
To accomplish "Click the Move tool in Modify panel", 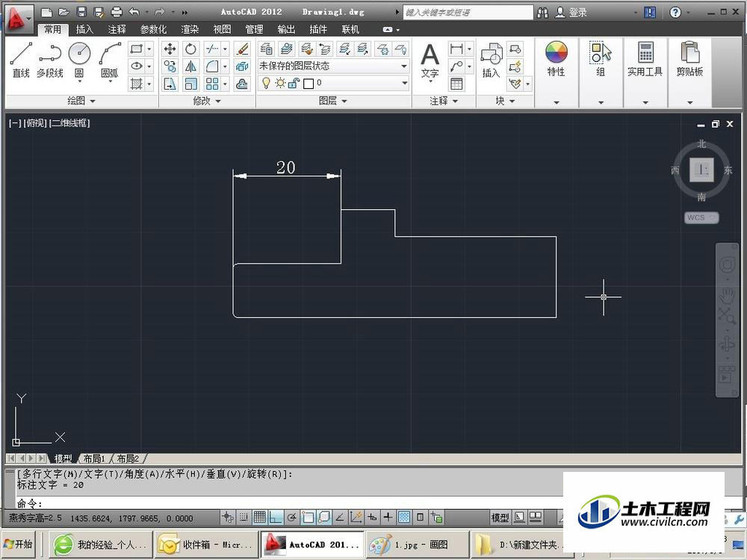I will (x=170, y=49).
